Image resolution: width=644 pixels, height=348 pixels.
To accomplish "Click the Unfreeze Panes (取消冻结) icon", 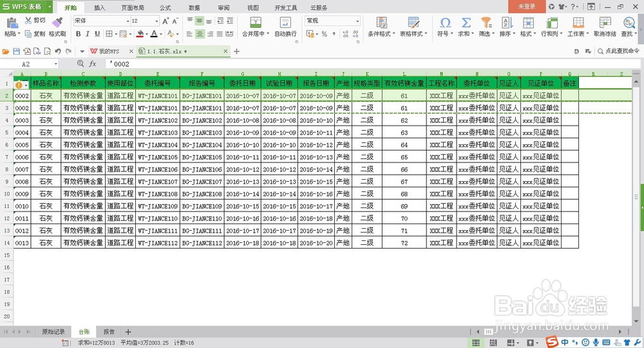I will [605, 22].
